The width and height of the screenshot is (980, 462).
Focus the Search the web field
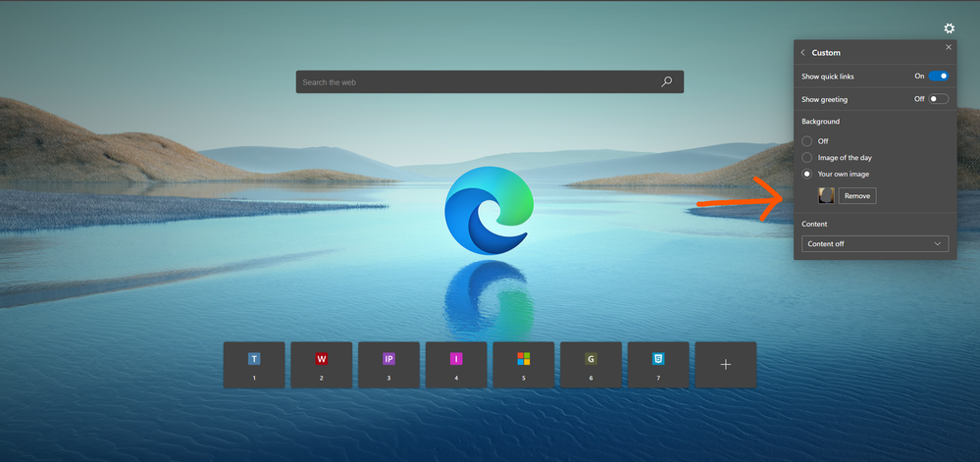(x=490, y=81)
